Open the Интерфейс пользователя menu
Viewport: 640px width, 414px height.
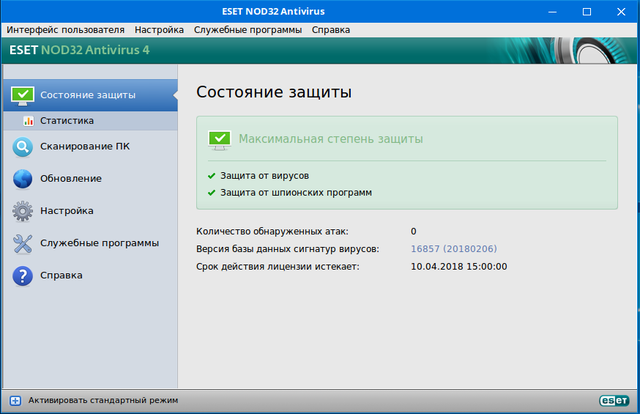[65, 30]
